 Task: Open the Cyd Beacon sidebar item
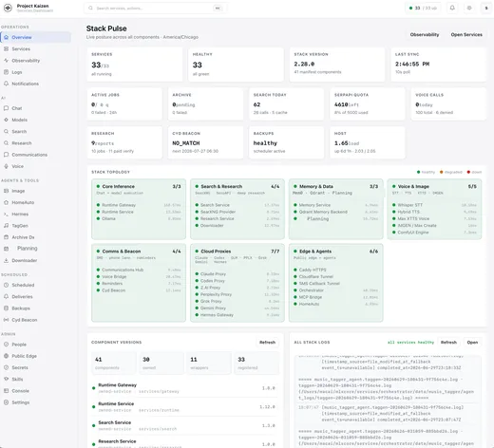pyautogui.click(x=35, y=320)
